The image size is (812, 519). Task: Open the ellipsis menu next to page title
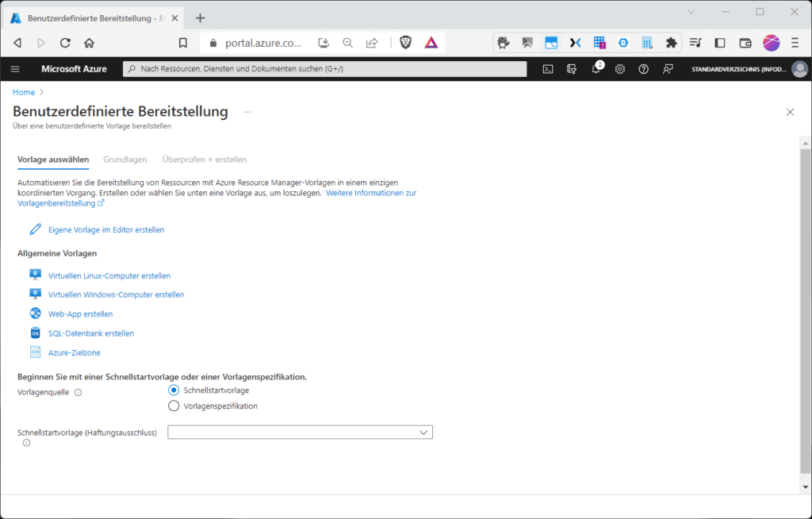click(247, 112)
